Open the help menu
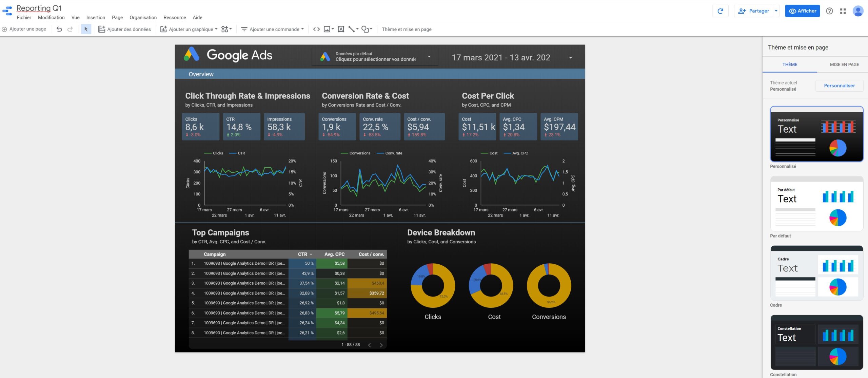This screenshot has width=868, height=378. coord(829,11)
